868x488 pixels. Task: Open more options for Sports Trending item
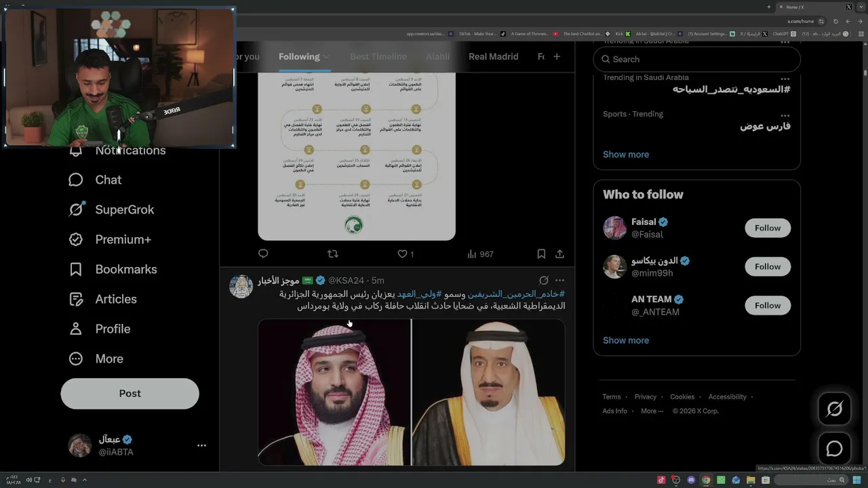(x=785, y=115)
